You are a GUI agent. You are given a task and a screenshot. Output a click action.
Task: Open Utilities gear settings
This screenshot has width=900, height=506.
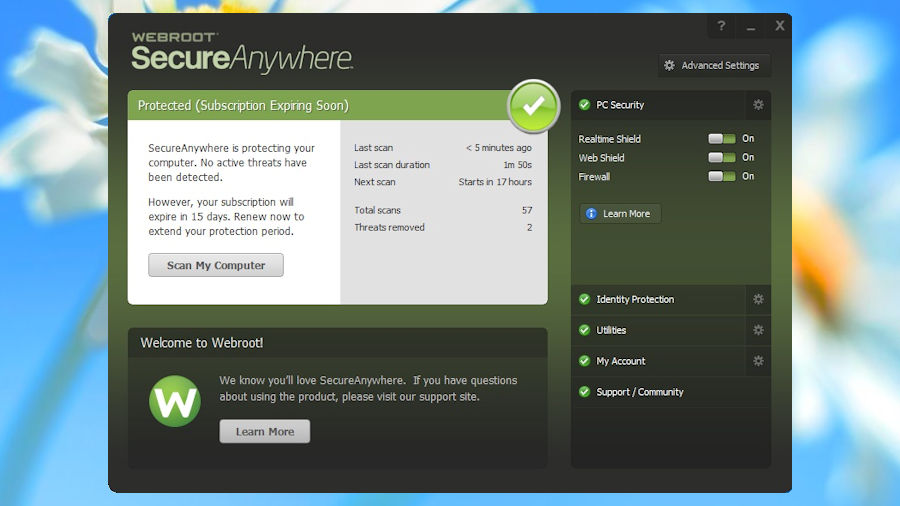(758, 330)
